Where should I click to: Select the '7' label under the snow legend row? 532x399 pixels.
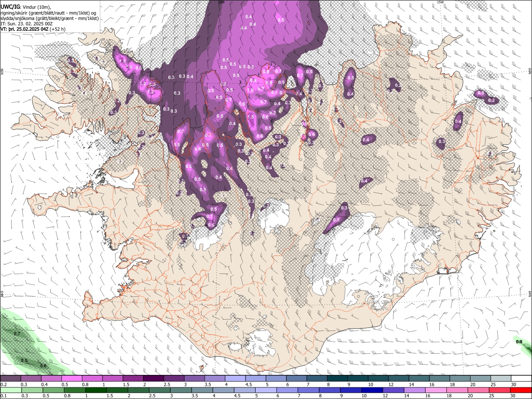pos(308,384)
